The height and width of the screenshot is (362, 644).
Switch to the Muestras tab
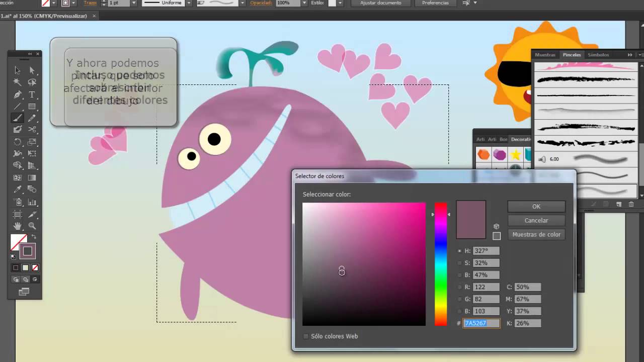pyautogui.click(x=545, y=55)
